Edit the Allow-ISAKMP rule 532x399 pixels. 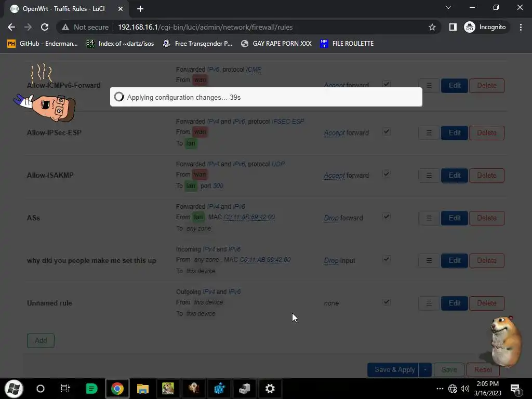click(454, 176)
